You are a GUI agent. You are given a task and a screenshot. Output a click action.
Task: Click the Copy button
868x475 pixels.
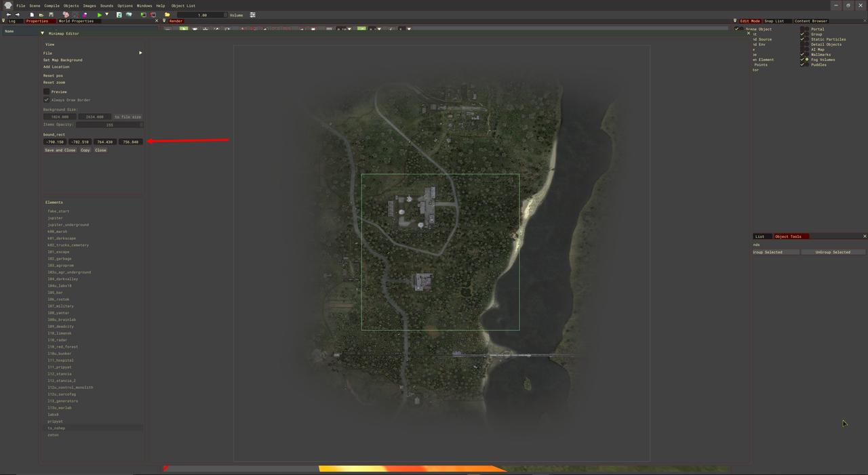click(x=85, y=150)
